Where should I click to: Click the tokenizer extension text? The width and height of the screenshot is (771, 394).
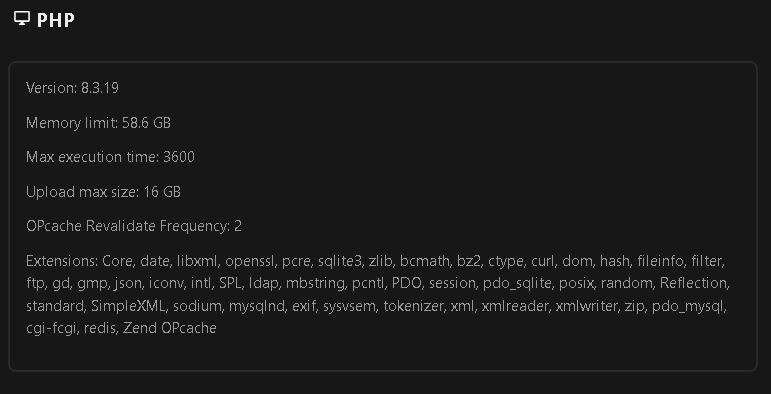coord(414,306)
